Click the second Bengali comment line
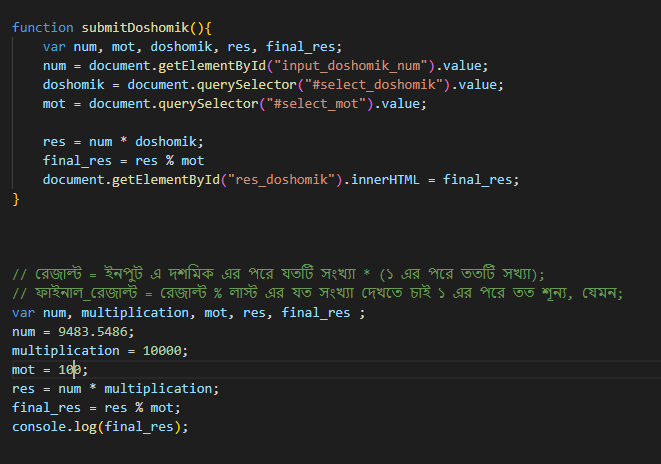 click(315, 293)
